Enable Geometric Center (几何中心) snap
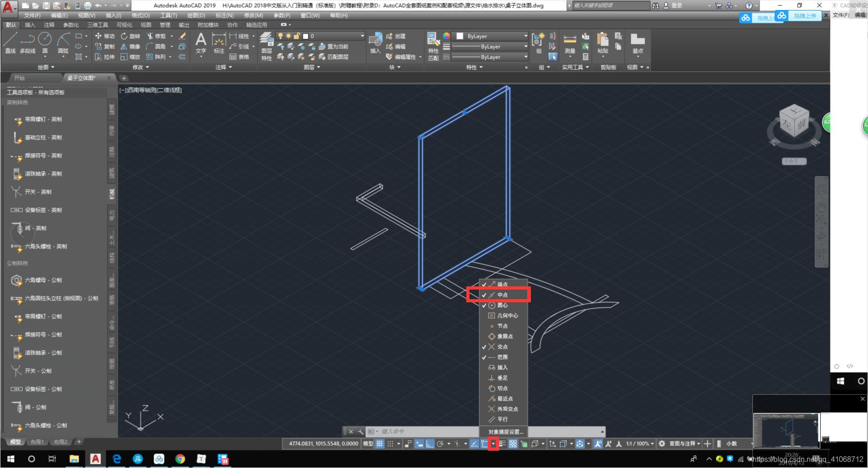The image size is (868, 468). (x=504, y=315)
